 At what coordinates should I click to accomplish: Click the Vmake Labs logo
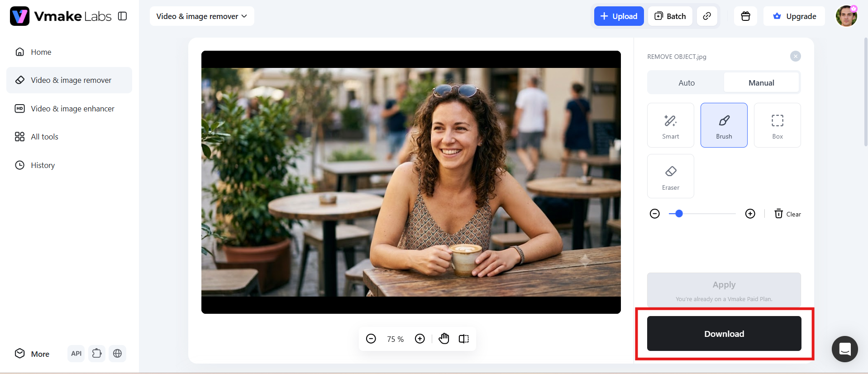click(61, 16)
